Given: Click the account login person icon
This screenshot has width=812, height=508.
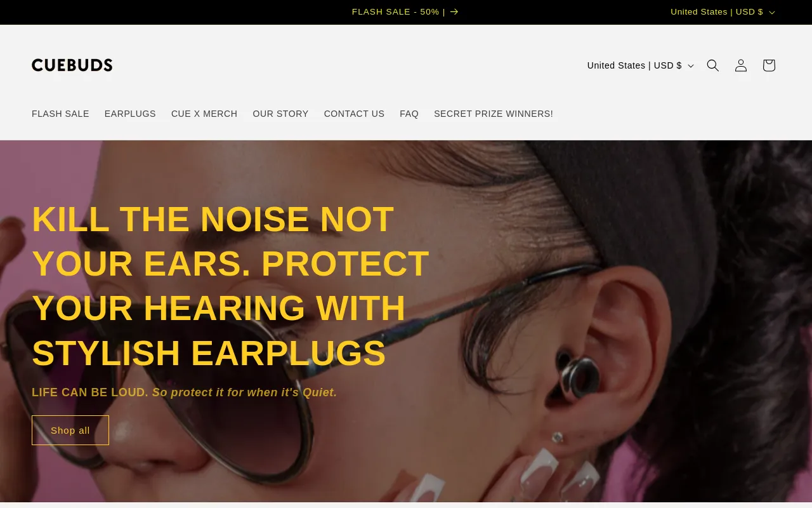Looking at the screenshot, I should click(x=741, y=65).
